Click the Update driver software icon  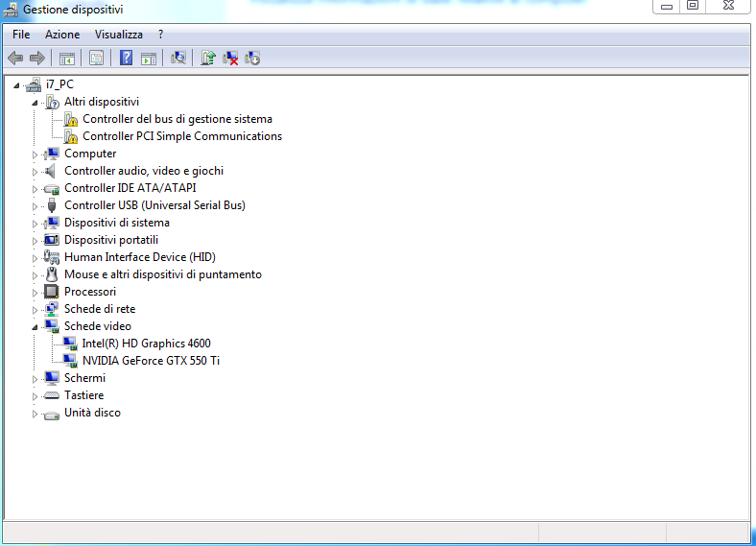coord(208,58)
